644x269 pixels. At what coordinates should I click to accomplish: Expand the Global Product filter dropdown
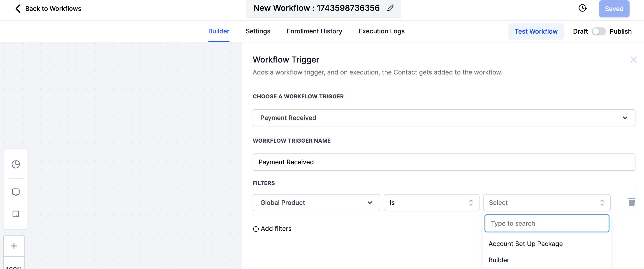tap(316, 202)
